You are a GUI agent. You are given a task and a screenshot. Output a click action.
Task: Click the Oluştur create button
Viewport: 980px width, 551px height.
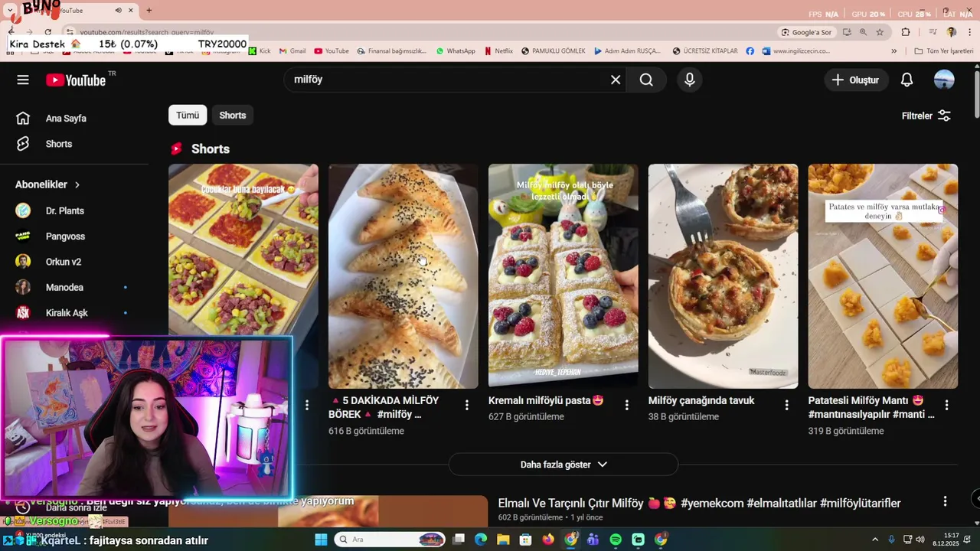[x=856, y=80]
